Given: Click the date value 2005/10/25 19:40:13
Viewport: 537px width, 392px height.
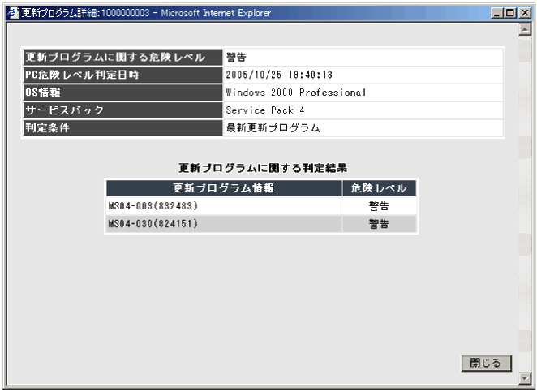Looking at the screenshot, I should 279,75.
